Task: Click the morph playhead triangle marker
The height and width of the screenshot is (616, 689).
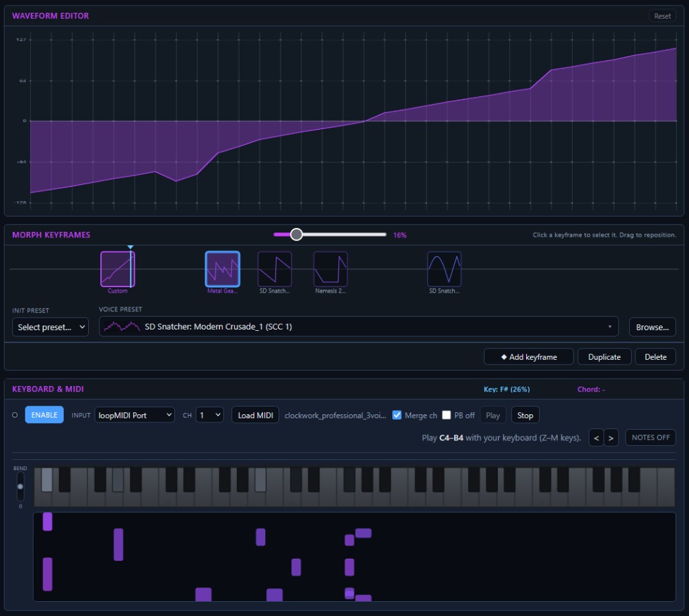Action: (130, 247)
